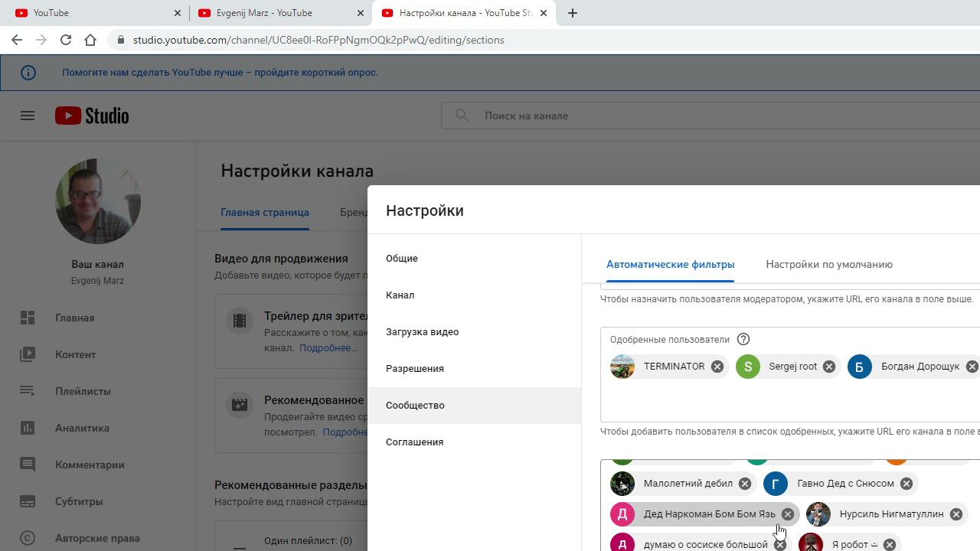980x551 pixels.
Task: Close the Настройки канала browser tab
Action: coord(544,13)
